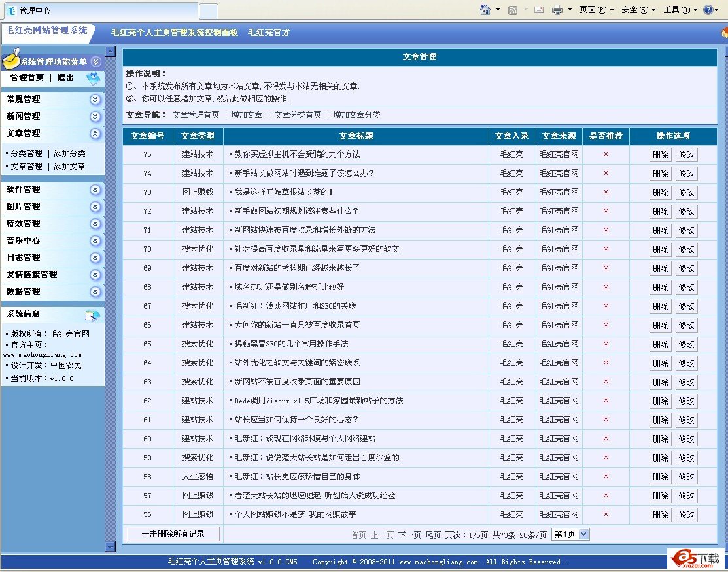
Task: Click the broom icon beside 系统管理功能菜单
Action: click(11, 60)
